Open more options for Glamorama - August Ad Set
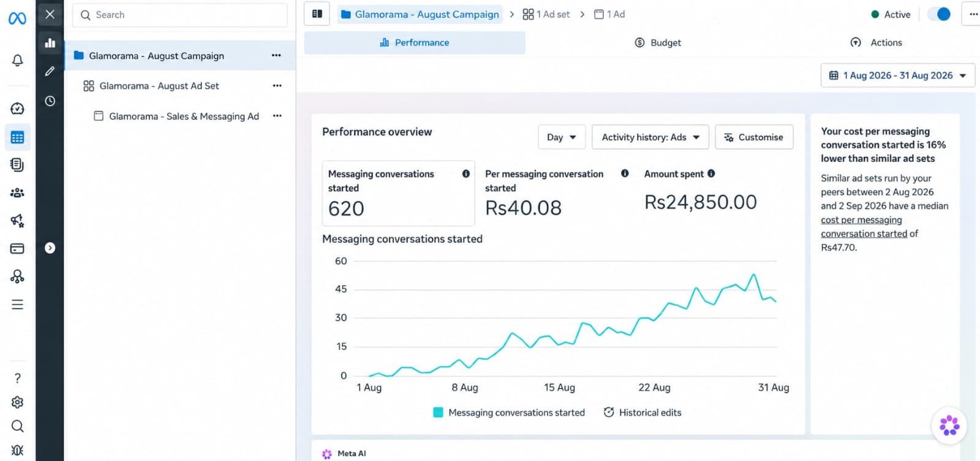980x461 pixels. coord(277,86)
